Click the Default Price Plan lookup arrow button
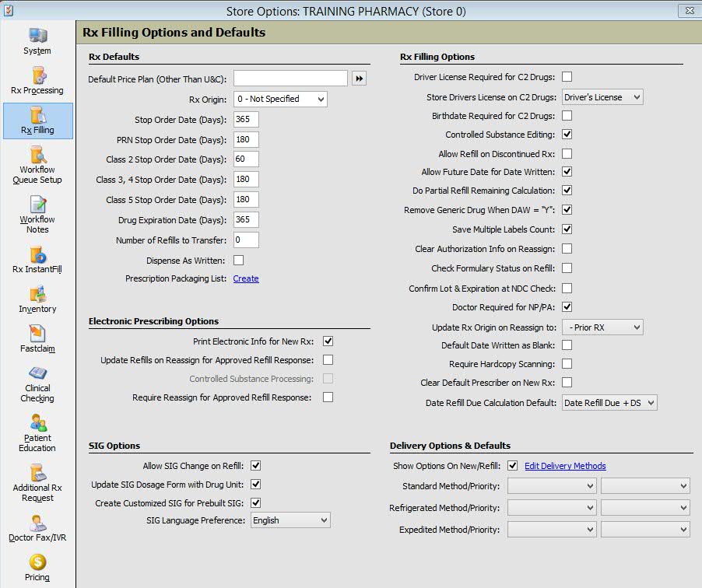The image size is (702, 588). pyautogui.click(x=359, y=79)
